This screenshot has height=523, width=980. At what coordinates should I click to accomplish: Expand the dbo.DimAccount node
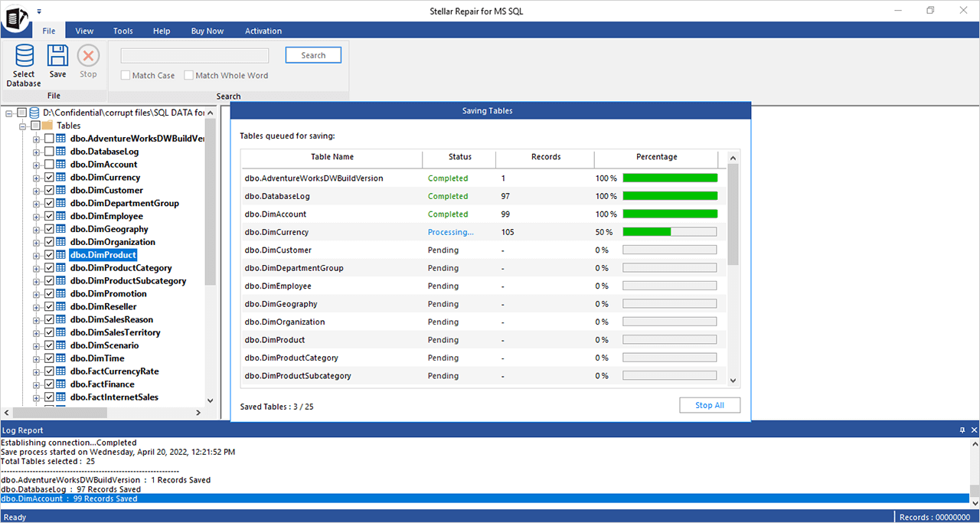point(36,165)
